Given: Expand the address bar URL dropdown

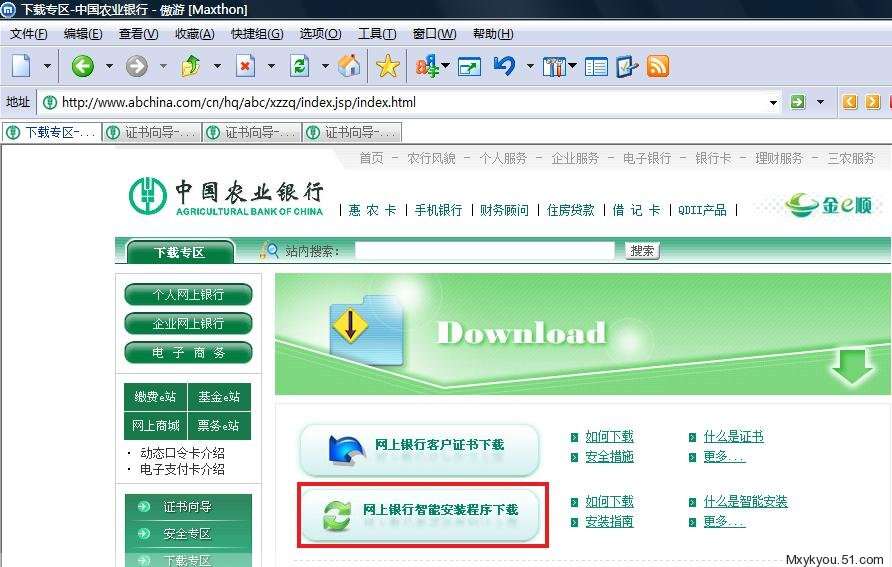Looking at the screenshot, I should (773, 102).
